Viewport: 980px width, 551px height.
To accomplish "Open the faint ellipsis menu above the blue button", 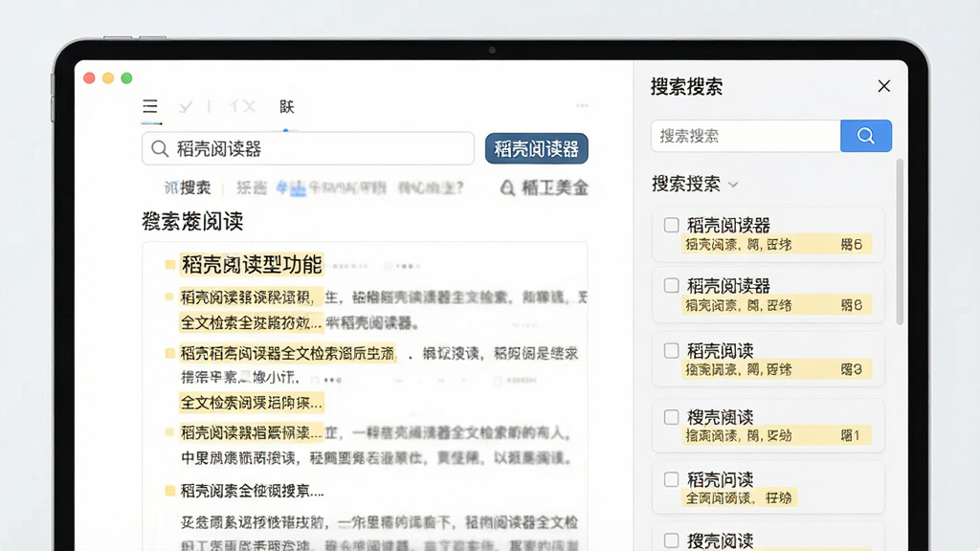I will pos(582,105).
